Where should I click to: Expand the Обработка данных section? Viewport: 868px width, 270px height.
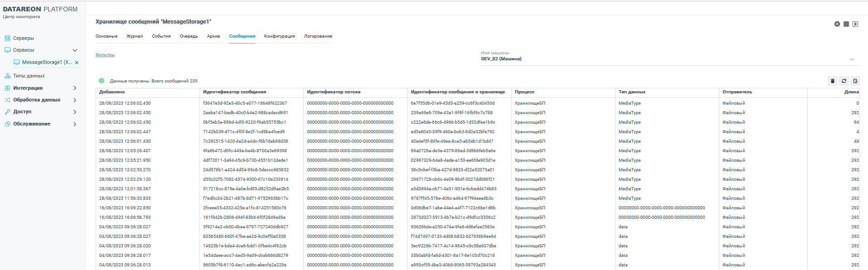75,100
